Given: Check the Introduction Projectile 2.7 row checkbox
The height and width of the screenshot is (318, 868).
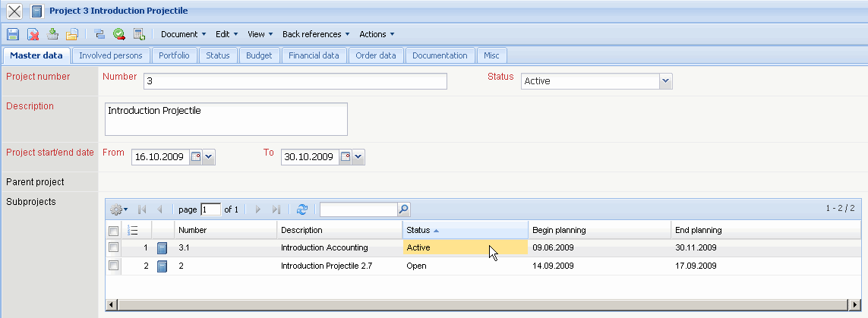Looking at the screenshot, I should click(x=113, y=266).
